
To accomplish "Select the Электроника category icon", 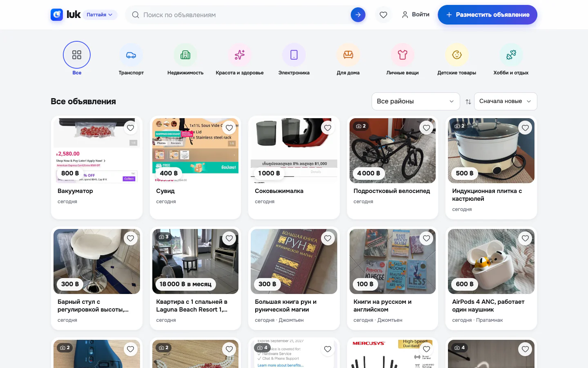I will tap(294, 55).
